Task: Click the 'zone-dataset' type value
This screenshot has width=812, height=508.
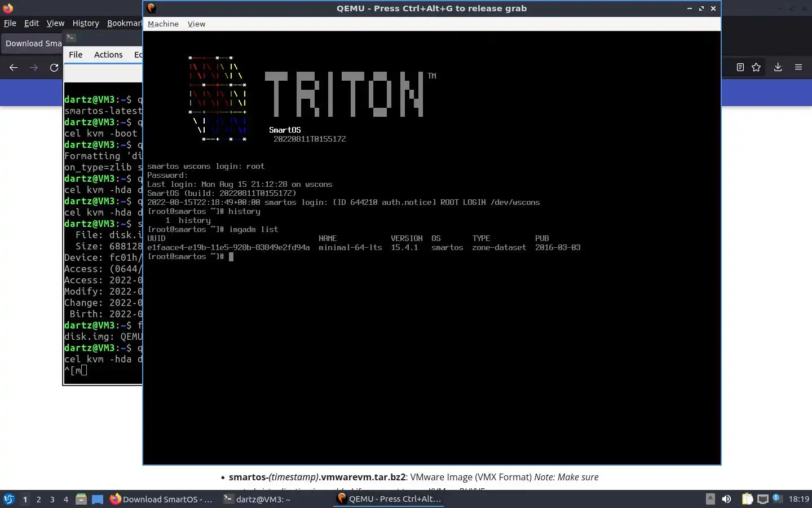Action: (499, 247)
